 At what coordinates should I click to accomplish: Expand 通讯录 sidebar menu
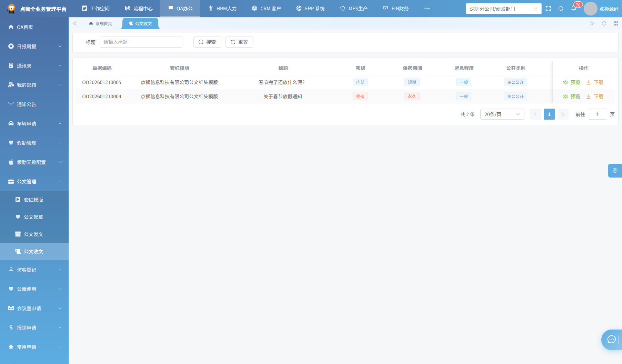pos(34,65)
